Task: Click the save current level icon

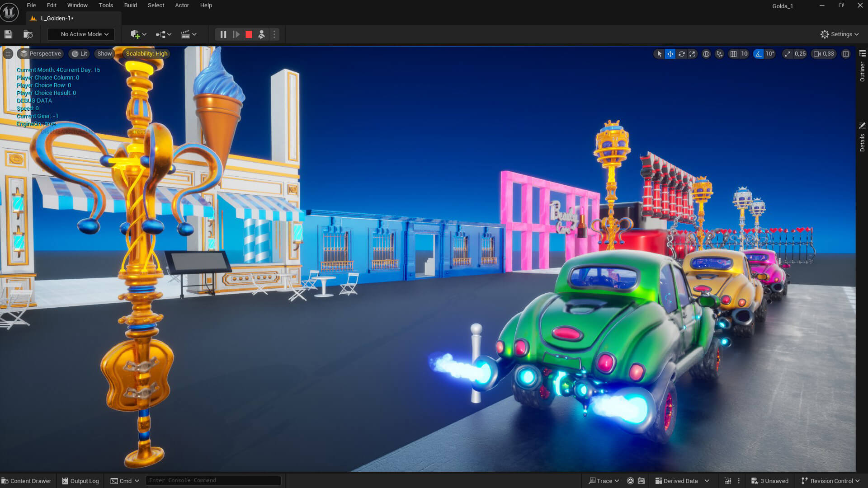Action: coord(8,34)
